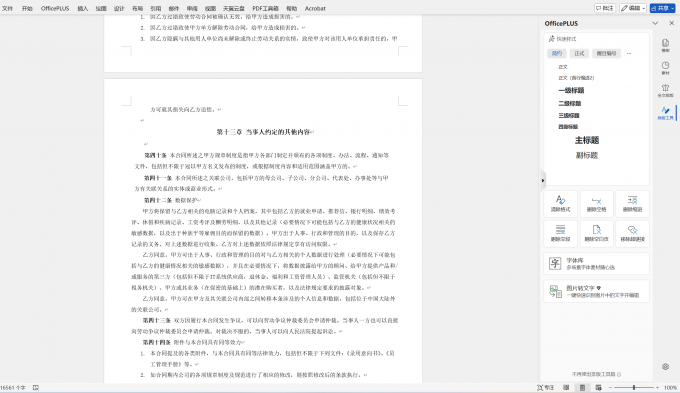Open the 绘图 Draw ribbon tab
680x393 pixels.
point(101,8)
